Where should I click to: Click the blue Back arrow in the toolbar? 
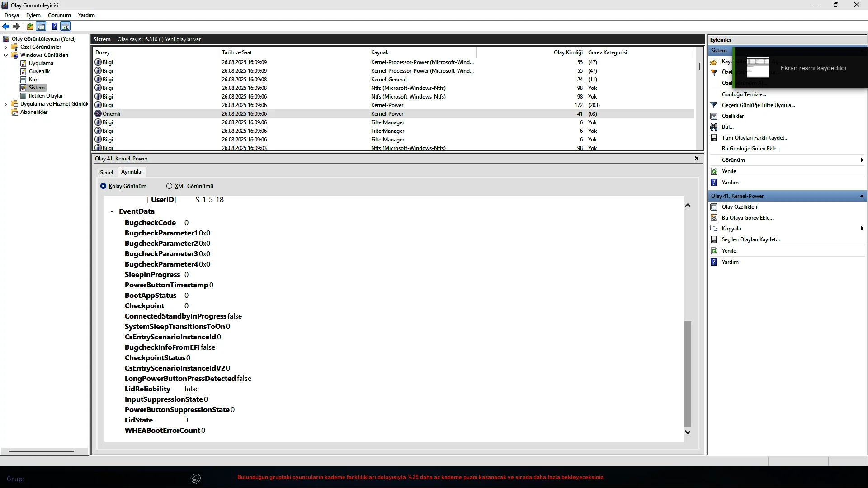(x=6, y=27)
